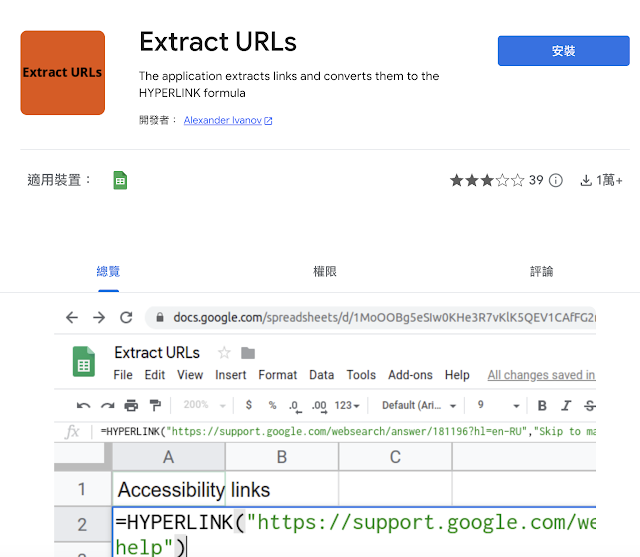Click the blue 安裝 install button
The image size is (640, 557).
tap(563, 51)
